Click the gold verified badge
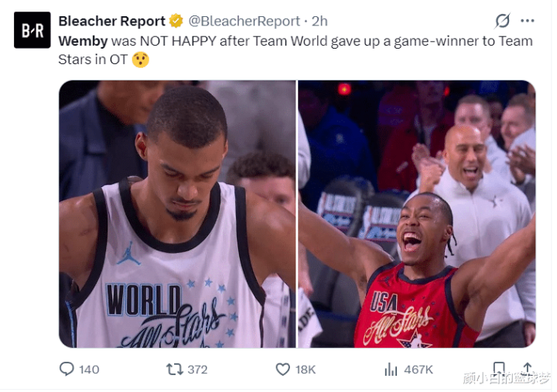 click(176, 21)
